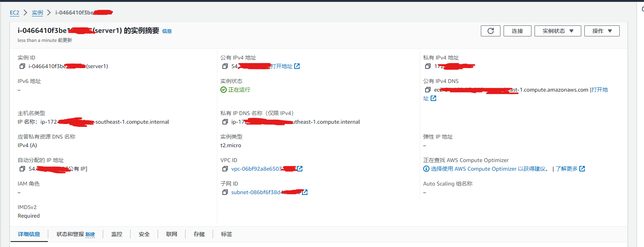Copy the VPC ID value
644x247 pixels.
pyautogui.click(x=225, y=169)
